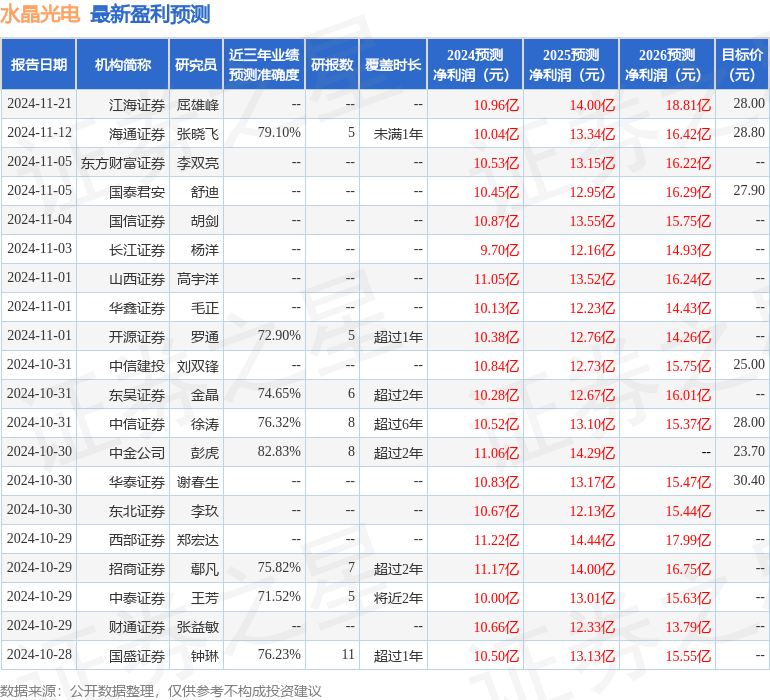The image size is (770, 700).
Task: Click the 72.90% accuracy value
Action: pos(279,336)
